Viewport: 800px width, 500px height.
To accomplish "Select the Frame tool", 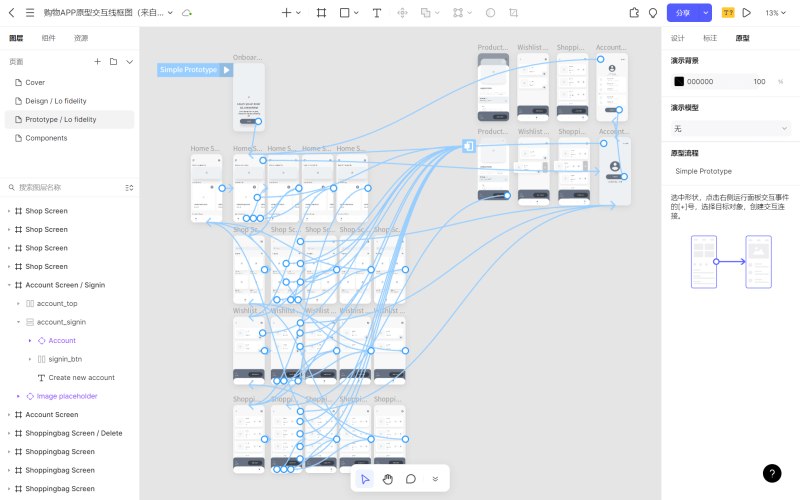I will 321,13.
